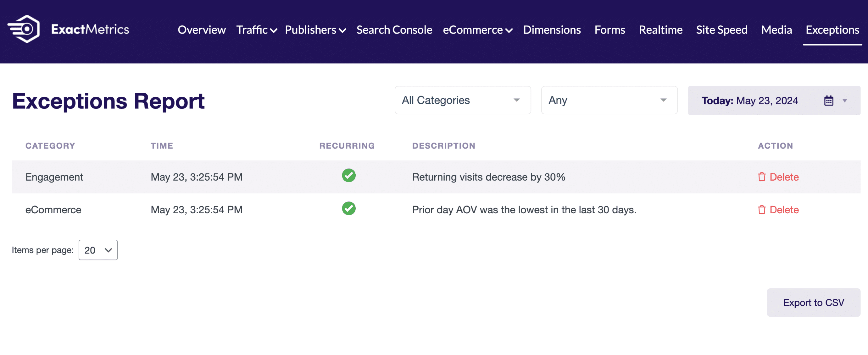Image resolution: width=868 pixels, height=355 pixels.
Task: Click the Engagement row time cell
Action: click(197, 177)
